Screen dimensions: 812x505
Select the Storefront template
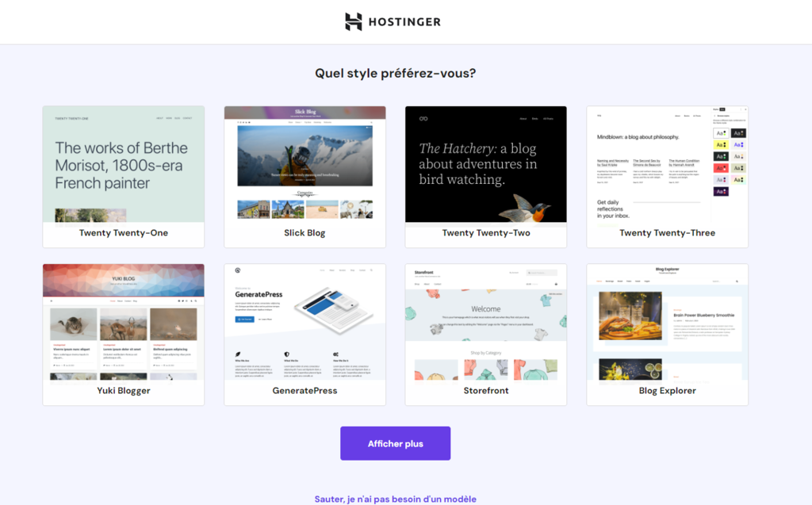click(x=485, y=333)
